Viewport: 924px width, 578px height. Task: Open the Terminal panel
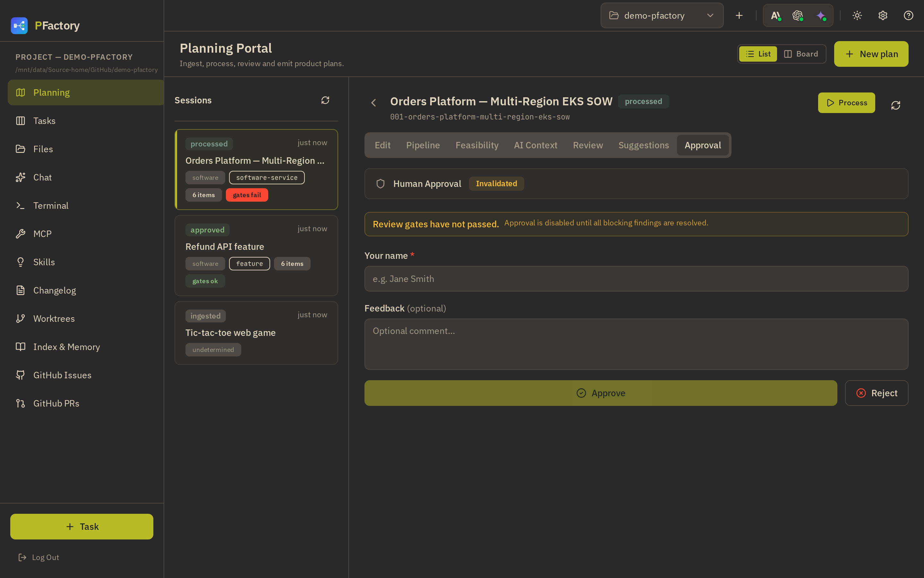86,206
